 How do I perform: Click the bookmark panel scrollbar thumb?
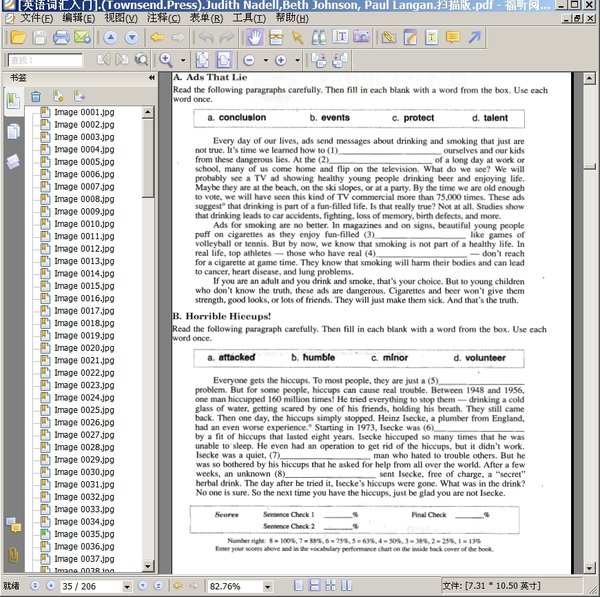pos(148,158)
